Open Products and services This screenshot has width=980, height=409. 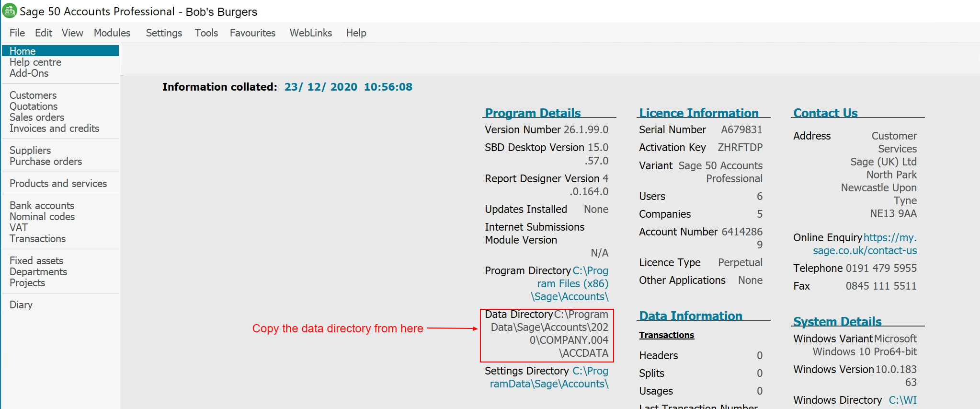click(58, 184)
